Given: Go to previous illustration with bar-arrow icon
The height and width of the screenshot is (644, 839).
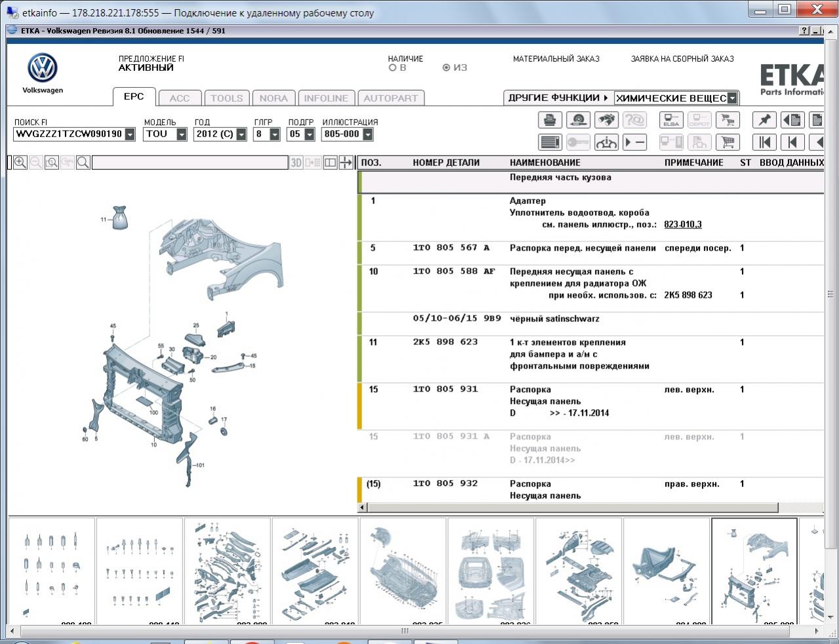Looking at the screenshot, I should pyautogui.click(x=792, y=142).
